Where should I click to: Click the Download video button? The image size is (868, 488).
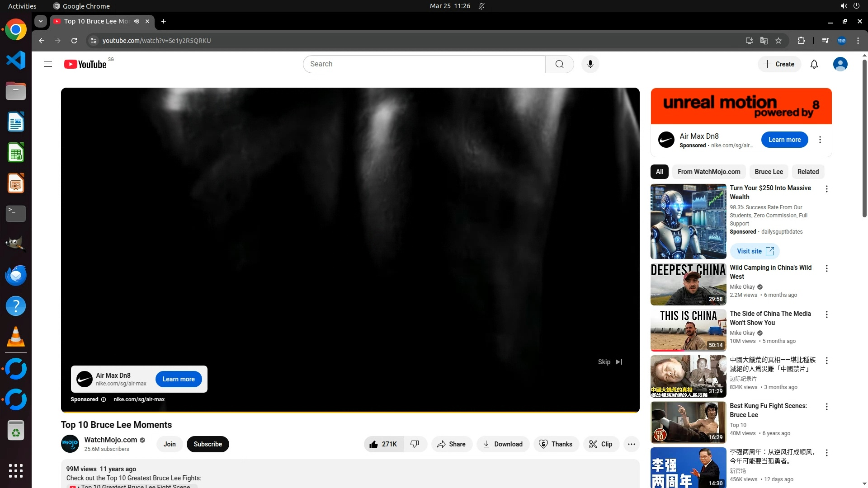tap(503, 444)
